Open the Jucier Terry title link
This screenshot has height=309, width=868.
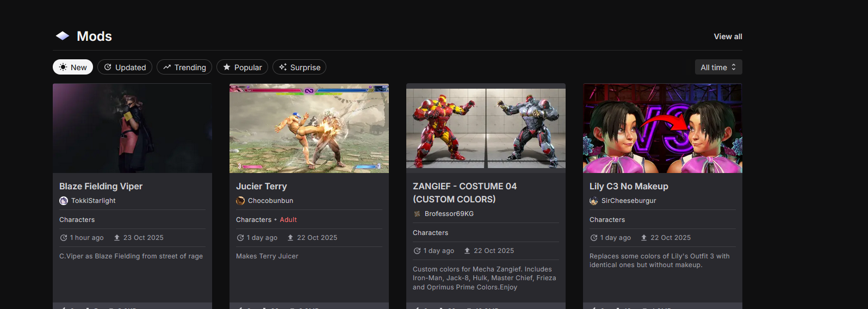click(x=261, y=186)
